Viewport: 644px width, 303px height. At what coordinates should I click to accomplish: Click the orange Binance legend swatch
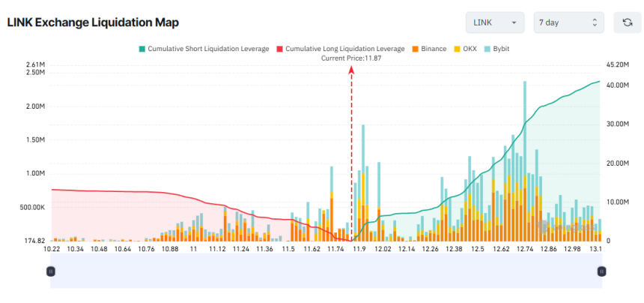[414, 49]
